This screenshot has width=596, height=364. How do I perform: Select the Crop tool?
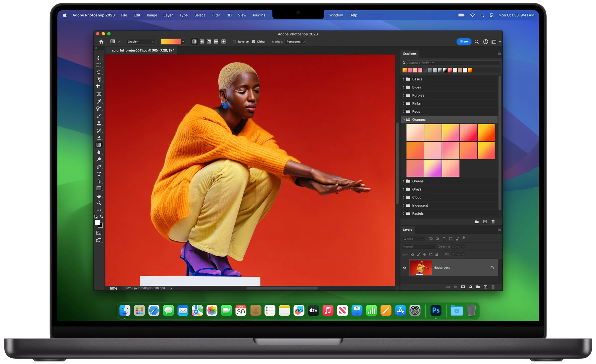click(x=99, y=87)
